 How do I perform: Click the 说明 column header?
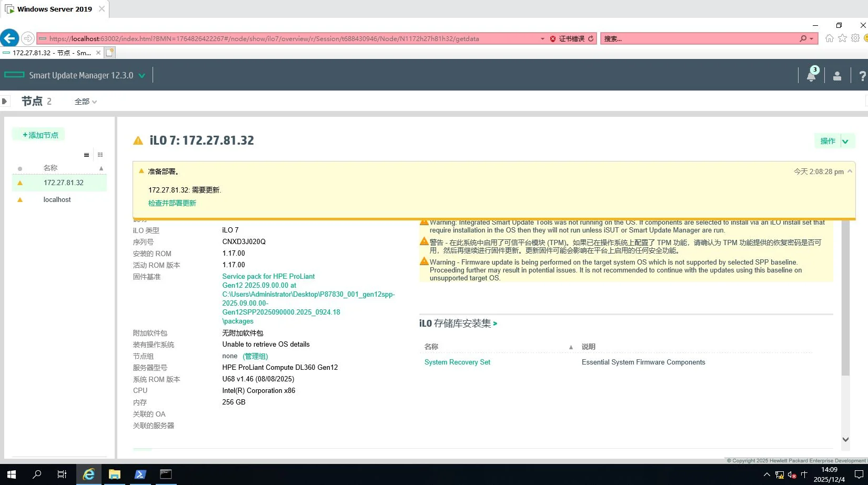coord(589,347)
